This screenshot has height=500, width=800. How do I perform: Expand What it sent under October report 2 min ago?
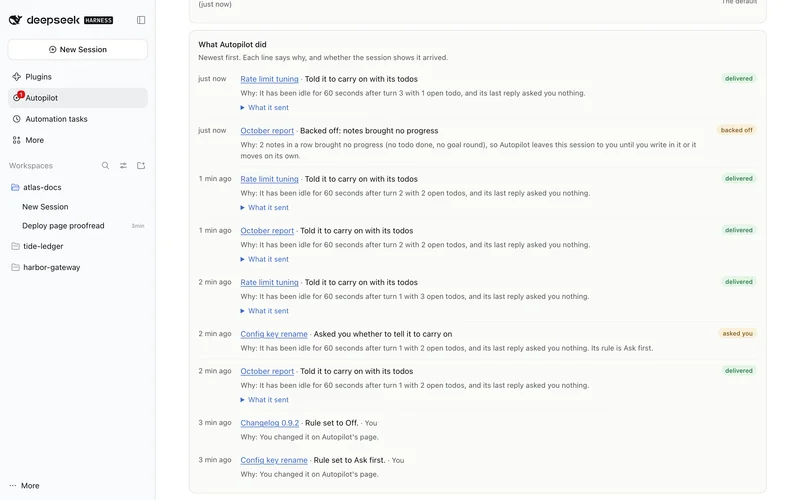pyautogui.click(x=264, y=399)
